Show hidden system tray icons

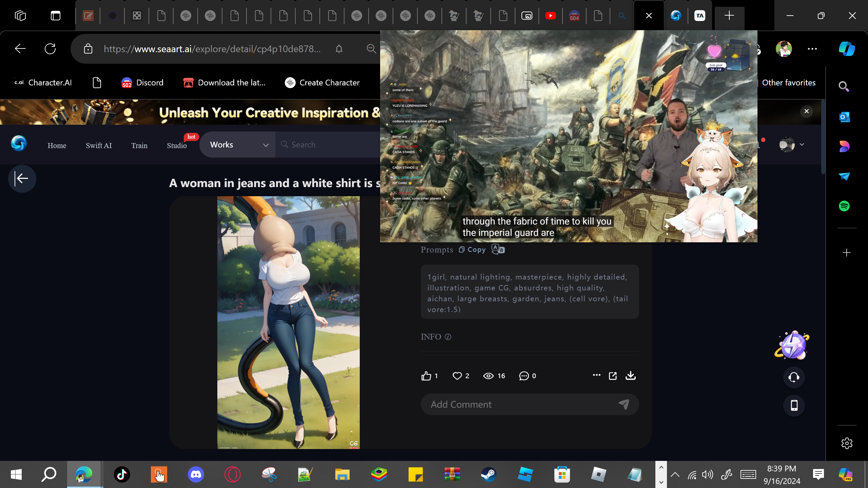675,474
